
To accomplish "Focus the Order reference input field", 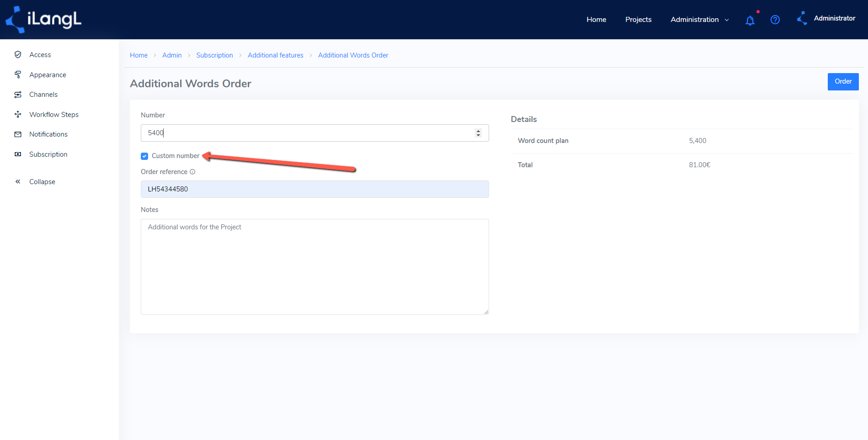I will [314, 189].
